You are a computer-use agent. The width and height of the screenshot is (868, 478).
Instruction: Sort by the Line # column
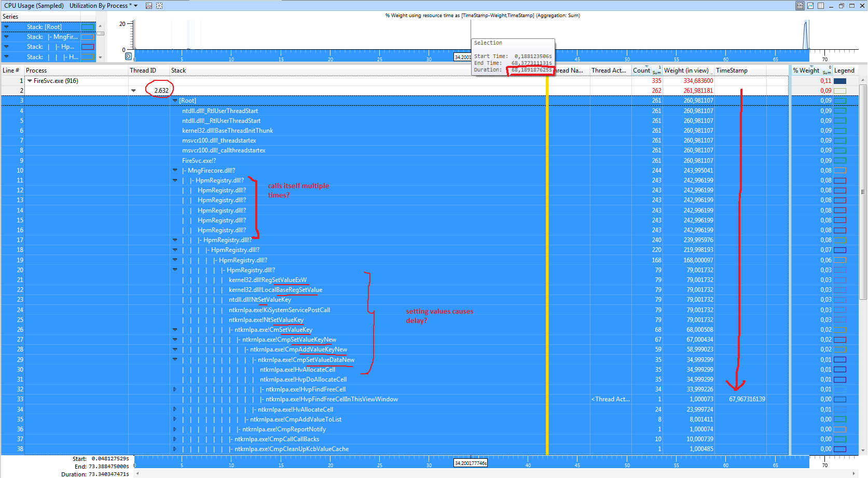pos(12,71)
